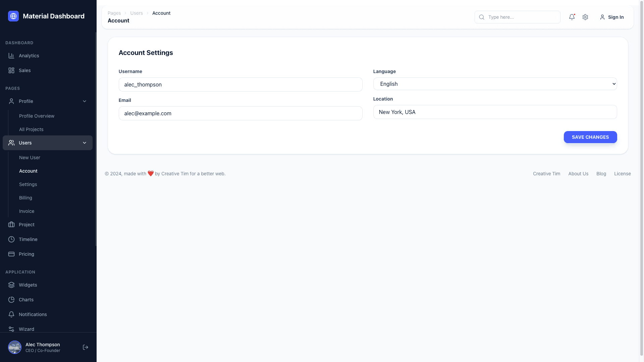Click the Material Dashboard globe logo
This screenshot has height=362, width=644.
[13, 16]
